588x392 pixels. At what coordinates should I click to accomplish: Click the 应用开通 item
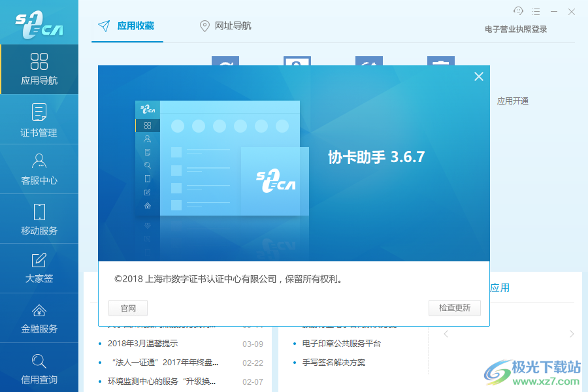(512, 101)
